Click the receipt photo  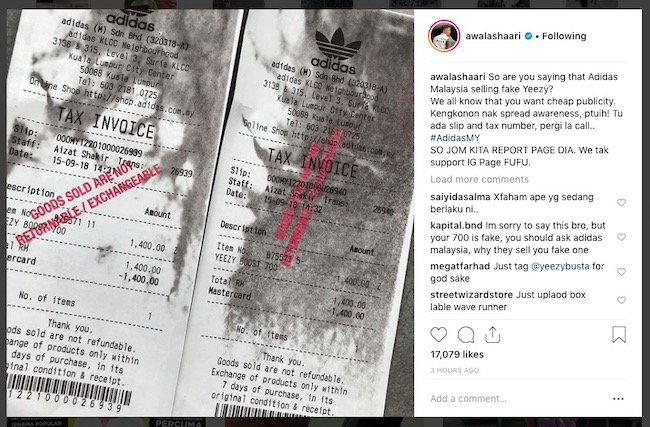coord(210,213)
